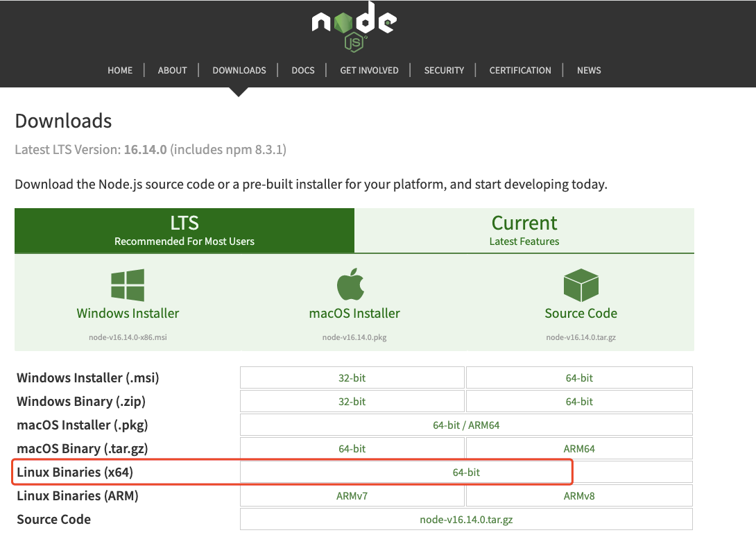
Task: Click the Source Code box icon
Action: 581,285
